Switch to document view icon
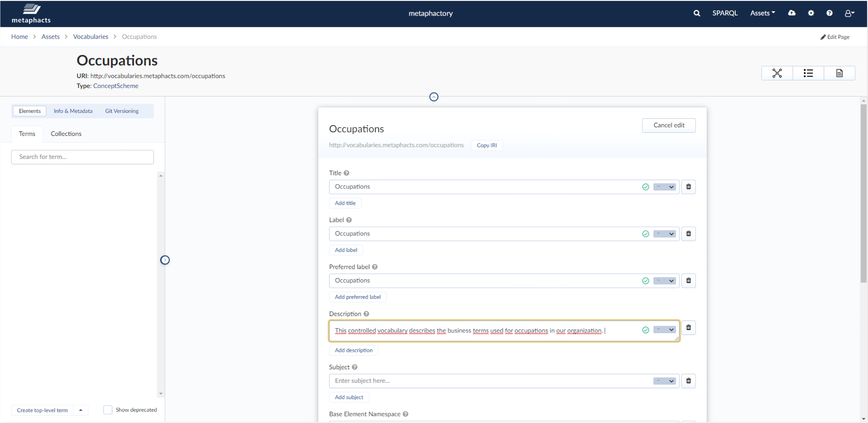The image size is (868, 423). [x=839, y=73]
